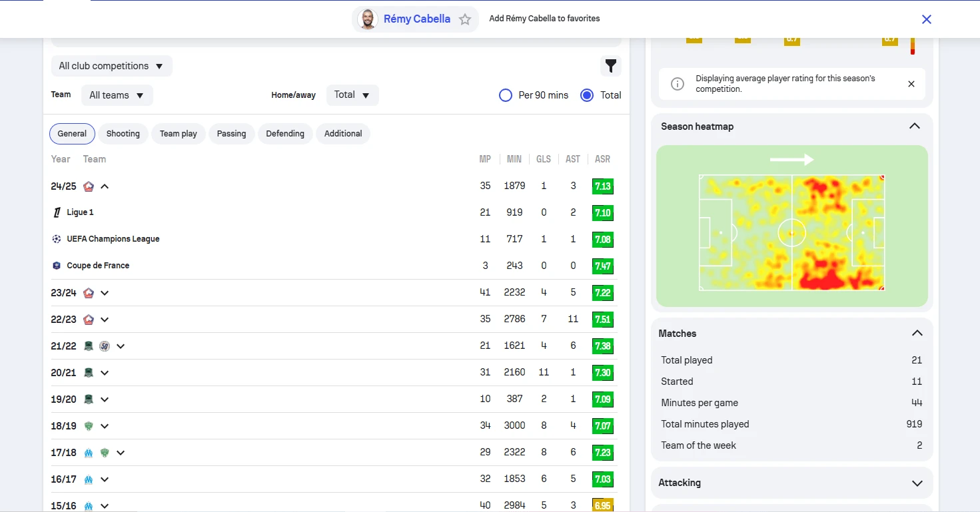Click the Marseille crest in 16/17 row
Image resolution: width=980 pixels, height=512 pixels.
[89, 479]
